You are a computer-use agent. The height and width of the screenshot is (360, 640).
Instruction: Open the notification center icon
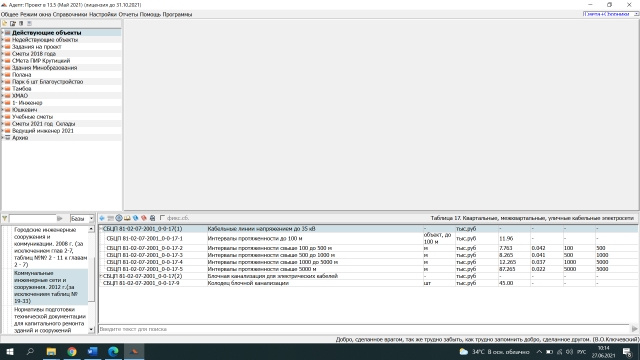[627, 352]
